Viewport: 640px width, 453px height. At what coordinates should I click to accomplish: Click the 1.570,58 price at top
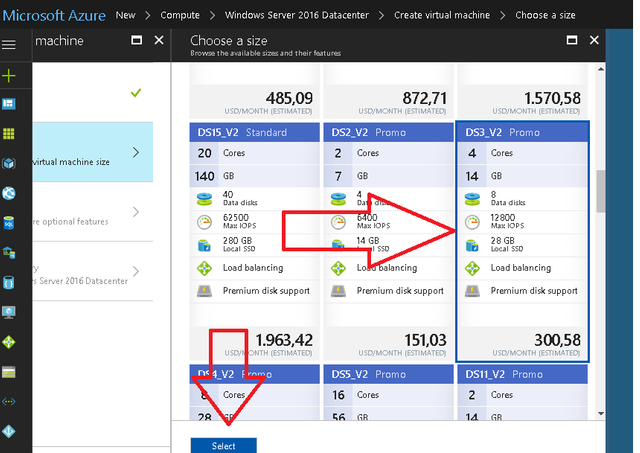point(552,98)
